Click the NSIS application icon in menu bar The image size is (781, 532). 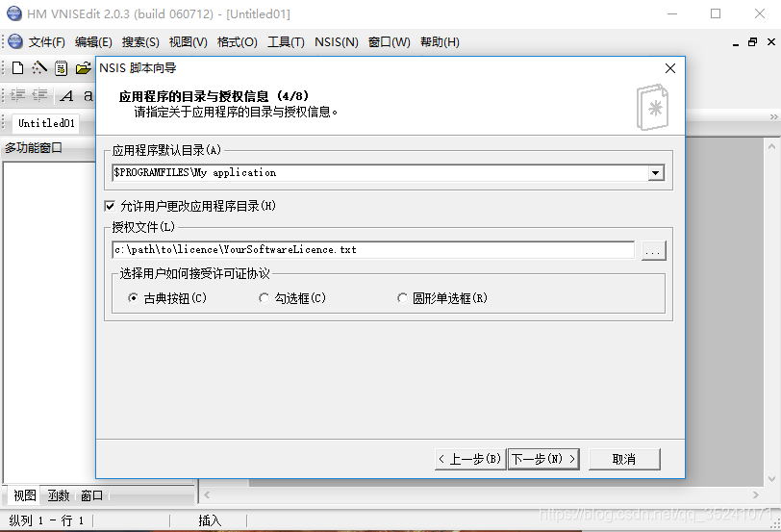tap(15, 41)
